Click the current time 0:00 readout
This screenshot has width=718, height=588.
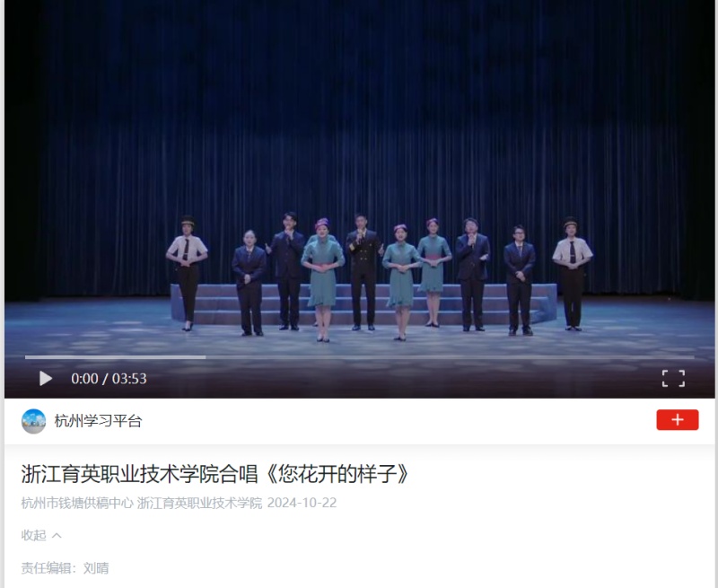pos(84,379)
